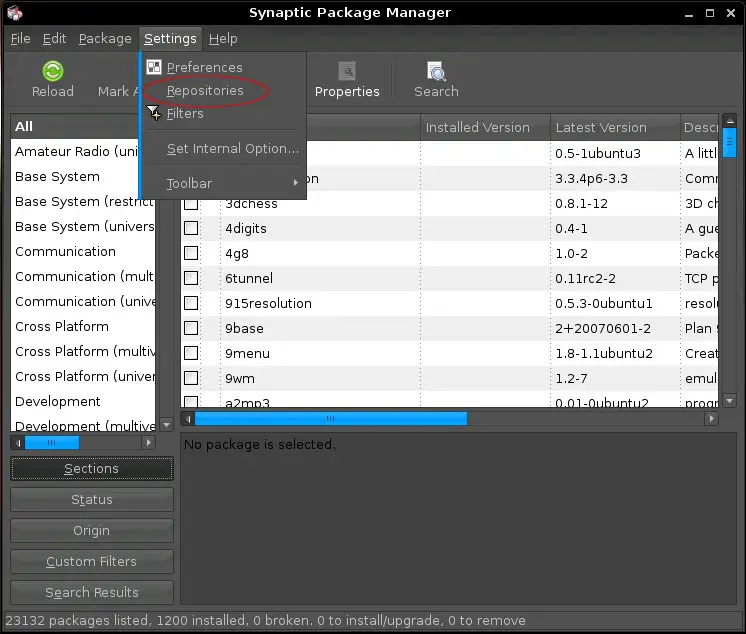Tick the checkbox for 6tunnel

pos(191,278)
